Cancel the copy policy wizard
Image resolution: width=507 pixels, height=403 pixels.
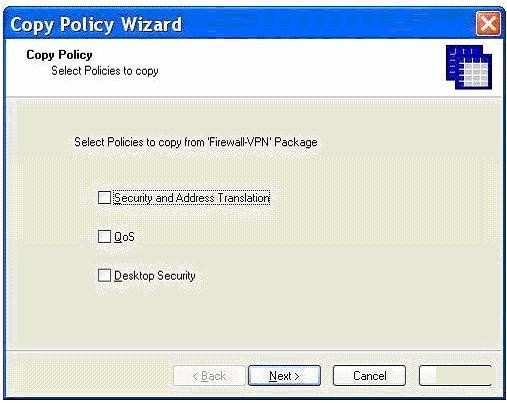pos(369,376)
